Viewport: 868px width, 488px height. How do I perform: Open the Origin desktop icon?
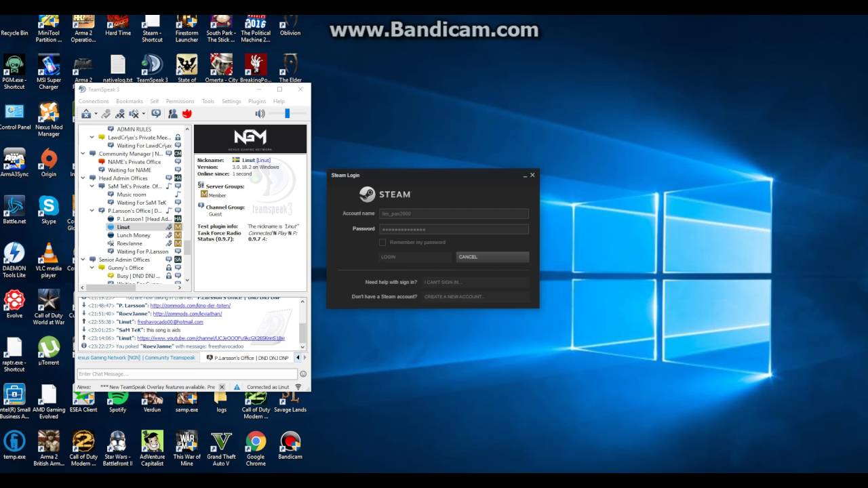[x=49, y=163]
